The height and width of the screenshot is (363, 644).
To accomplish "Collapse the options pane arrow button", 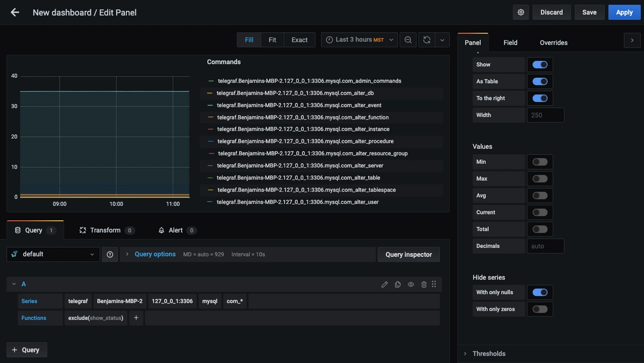I will pos(632,40).
